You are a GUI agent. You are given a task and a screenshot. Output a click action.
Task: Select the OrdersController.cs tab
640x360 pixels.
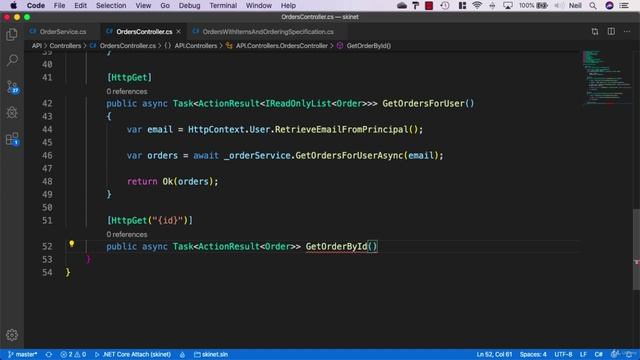point(144,31)
